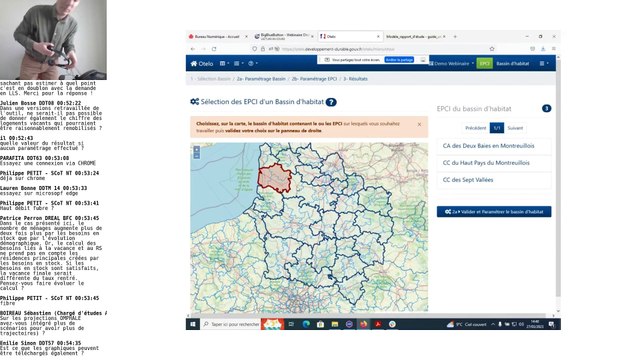Viewport: 640px width, 360px height.
Task: Go forward in browser history
Action: [203, 49]
